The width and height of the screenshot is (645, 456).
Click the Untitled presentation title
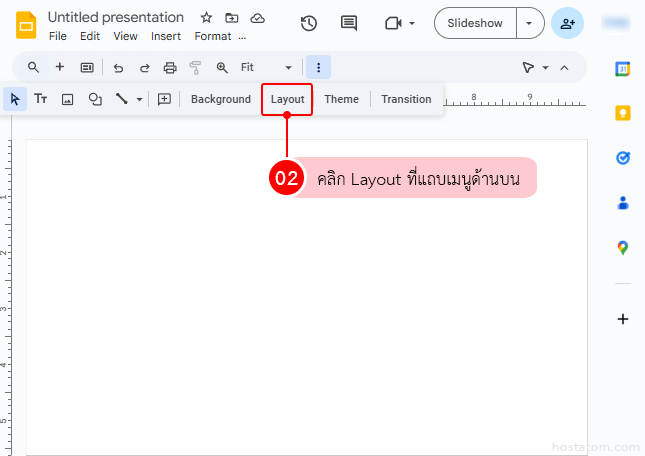coord(116,18)
